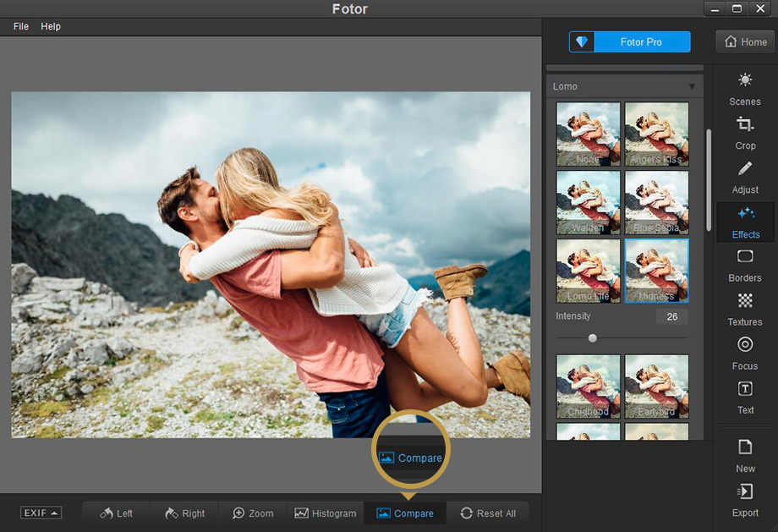The height and width of the screenshot is (532, 778).
Task: Click the Intensity slider handle
Action: click(593, 338)
